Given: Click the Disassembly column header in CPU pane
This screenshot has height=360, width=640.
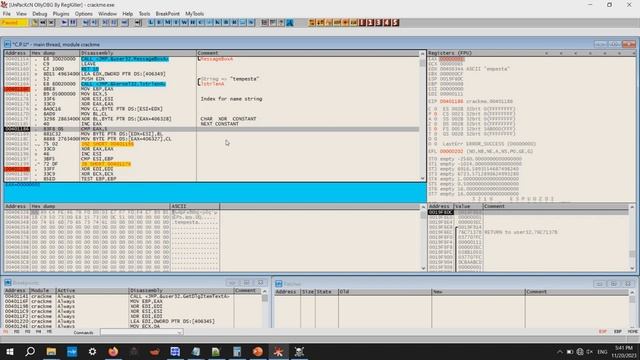Looking at the screenshot, I should click(x=138, y=53).
